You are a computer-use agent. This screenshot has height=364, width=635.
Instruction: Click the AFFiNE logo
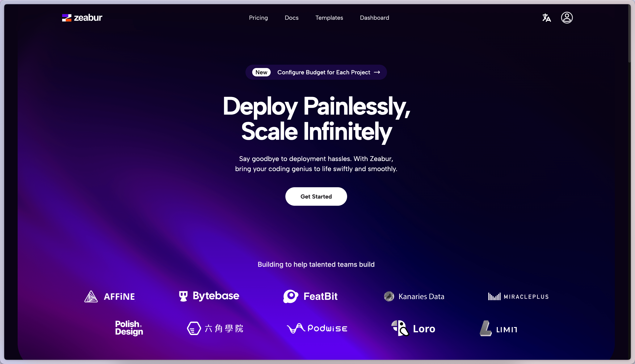click(x=109, y=296)
